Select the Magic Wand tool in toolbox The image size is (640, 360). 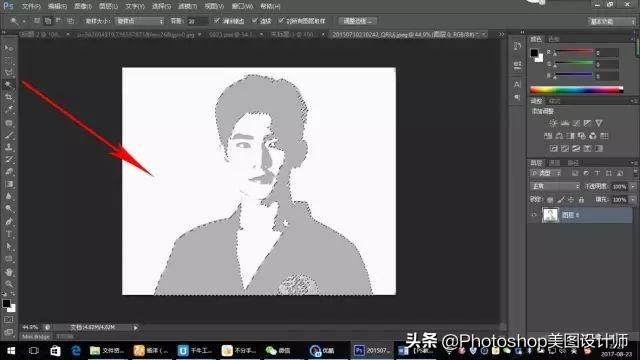tap(9, 84)
